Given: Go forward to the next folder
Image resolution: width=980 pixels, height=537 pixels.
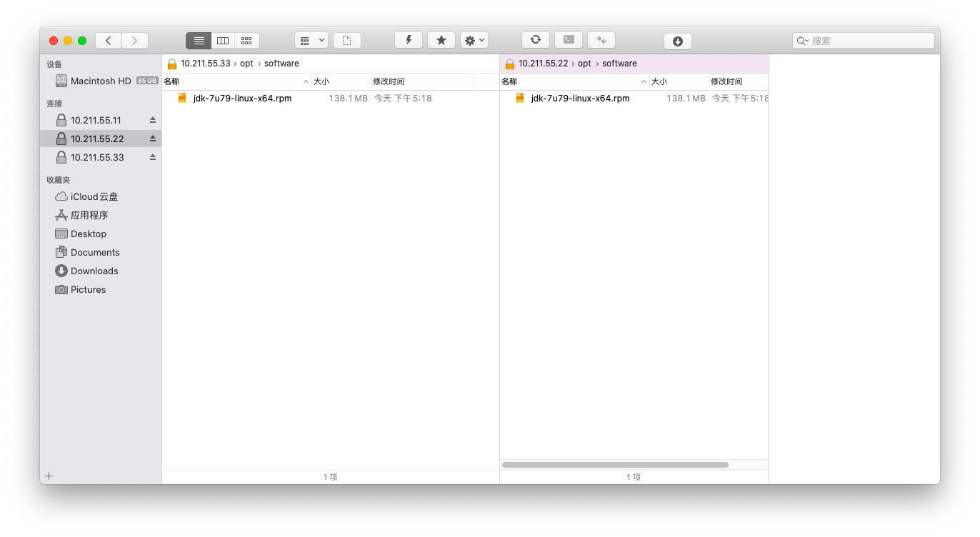Looking at the screenshot, I should click(x=135, y=41).
